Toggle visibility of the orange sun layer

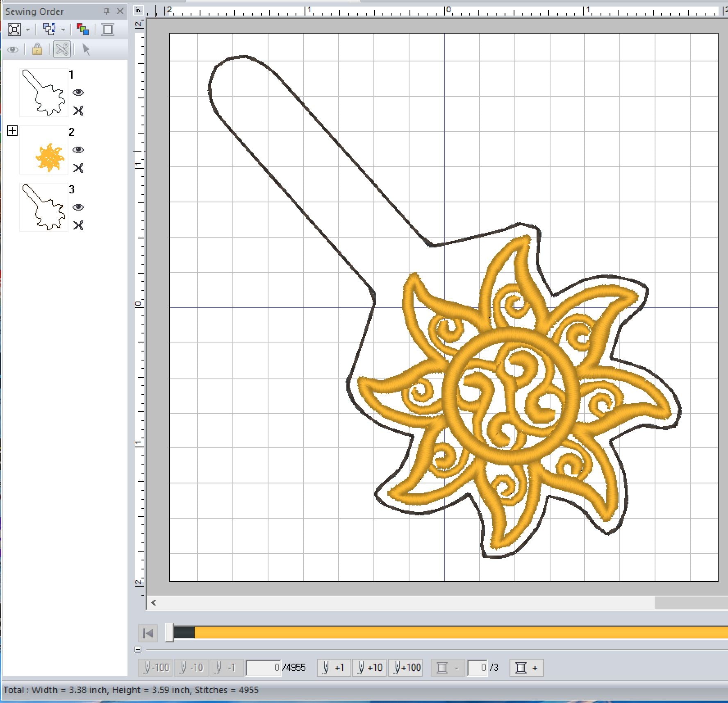point(78,150)
